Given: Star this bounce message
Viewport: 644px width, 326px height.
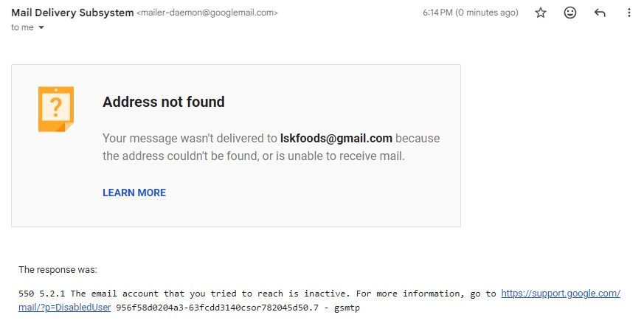Looking at the screenshot, I should pyautogui.click(x=541, y=13).
